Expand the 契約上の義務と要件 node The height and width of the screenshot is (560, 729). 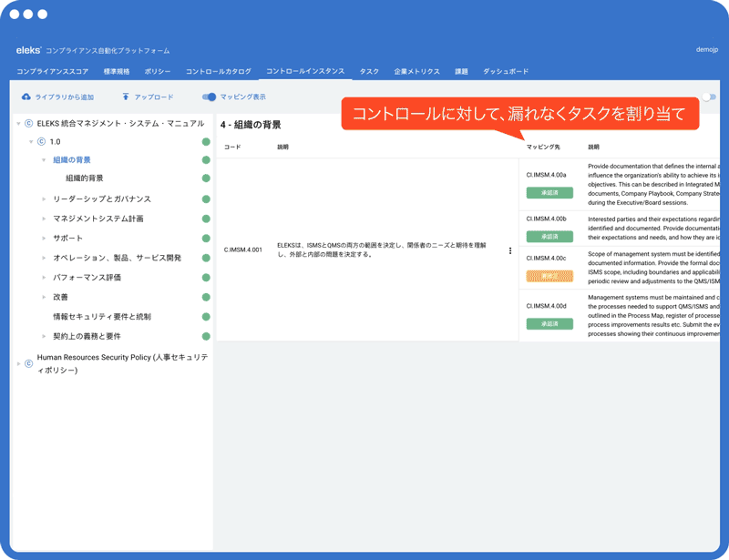(x=44, y=336)
